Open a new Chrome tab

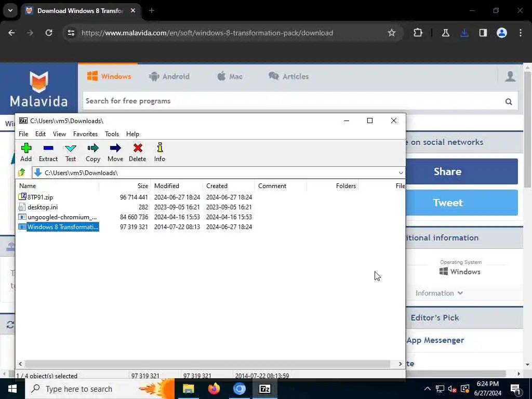(x=152, y=10)
